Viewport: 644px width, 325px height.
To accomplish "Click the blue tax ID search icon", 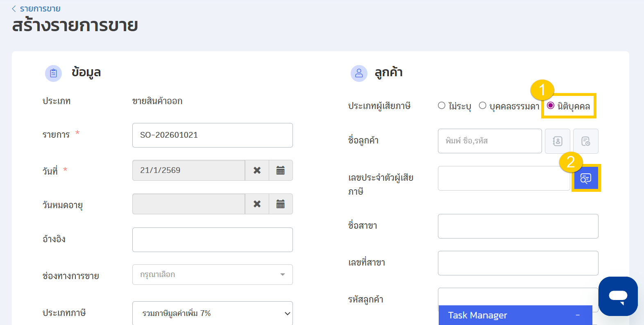I will [586, 178].
